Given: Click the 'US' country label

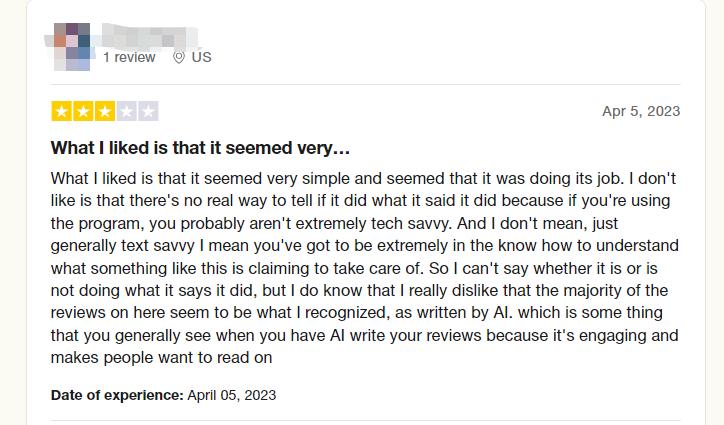Looking at the screenshot, I should [x=202, y=57].
